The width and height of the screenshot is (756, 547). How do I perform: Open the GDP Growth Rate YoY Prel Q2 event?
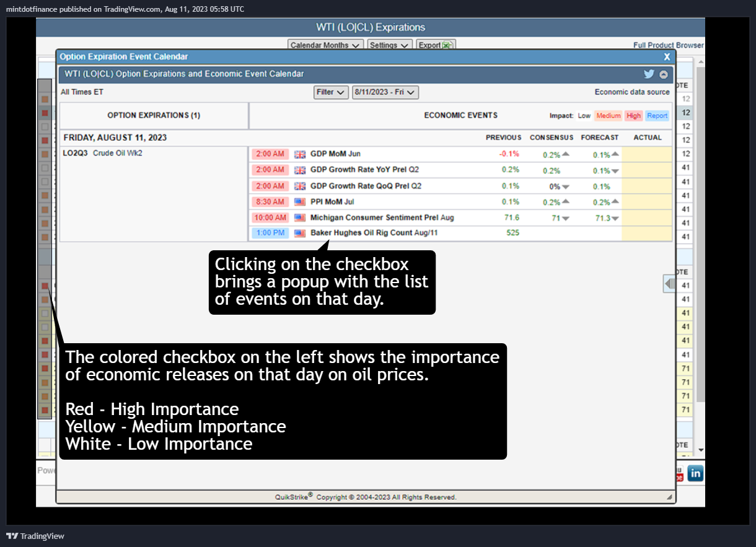tap(366, 170)
